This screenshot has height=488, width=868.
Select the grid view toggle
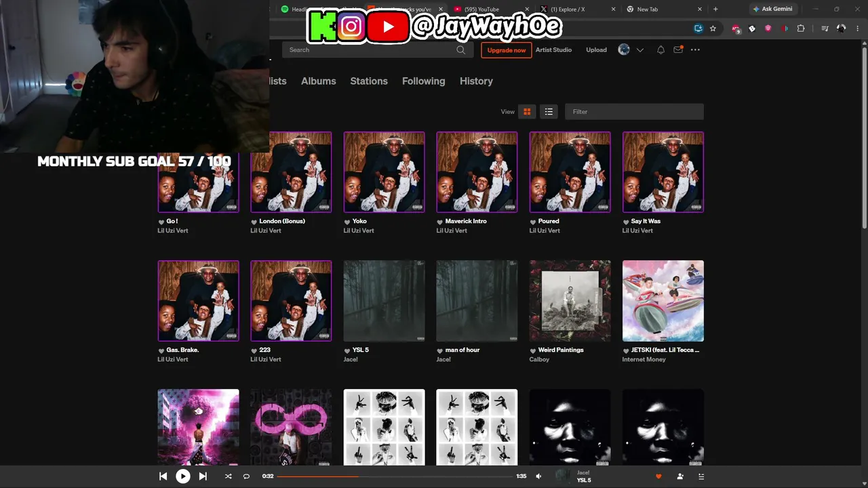click(x=527, y=112)
